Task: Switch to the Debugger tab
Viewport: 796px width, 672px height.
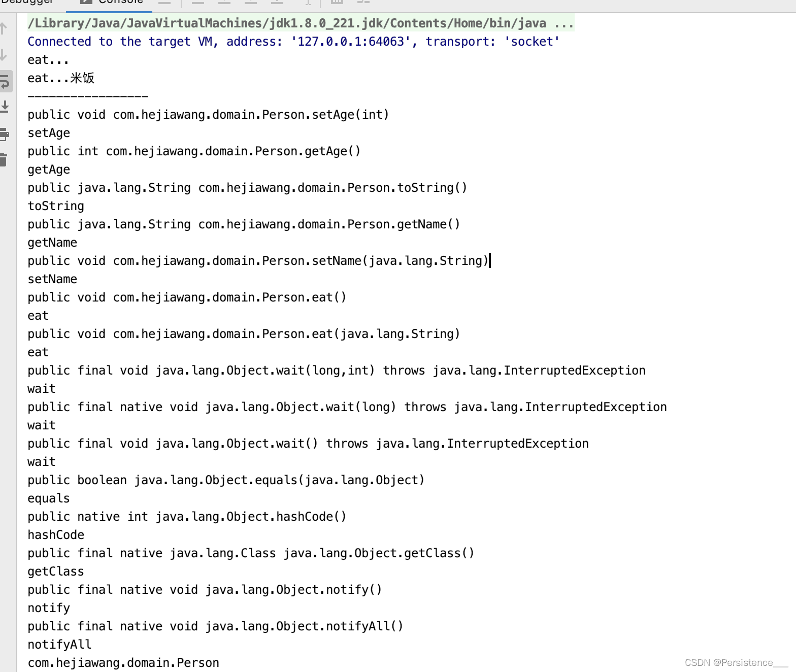Action: (27, 2)
